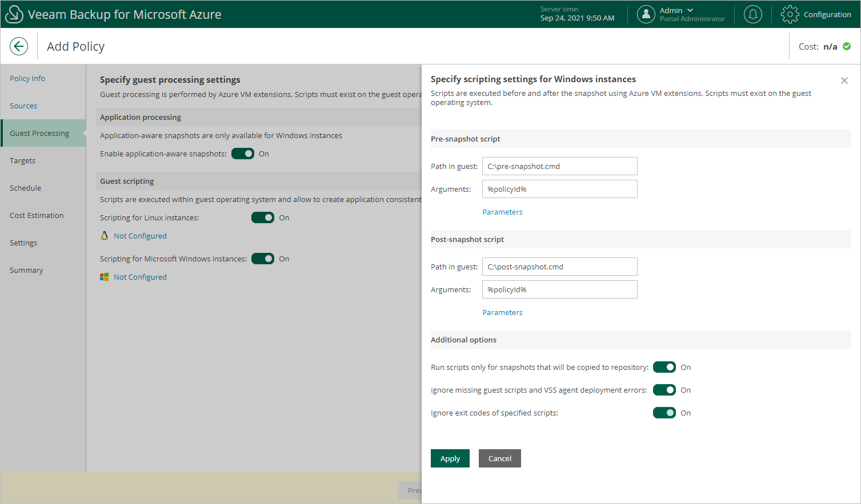Screen dimensions: 861x504
Task: Open the Cost Estimation step
Action: [37, 215]
